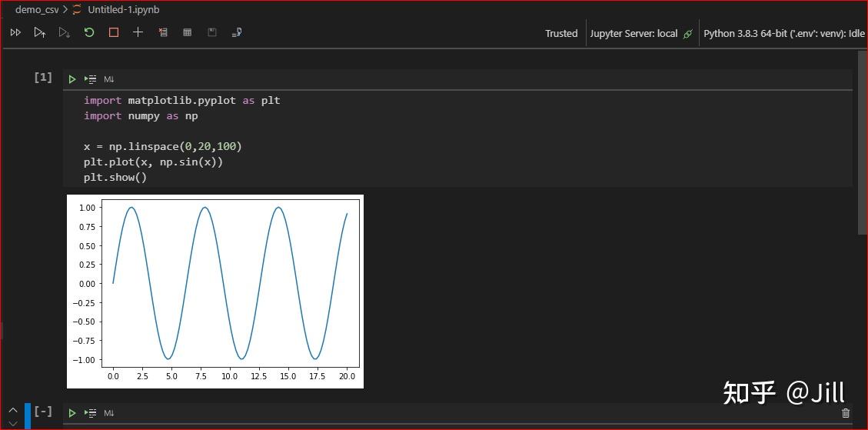Select Python 3.8.3 kernel picker
The height and width of the screenshot is (430, 868).
click(x=784, y=33)
